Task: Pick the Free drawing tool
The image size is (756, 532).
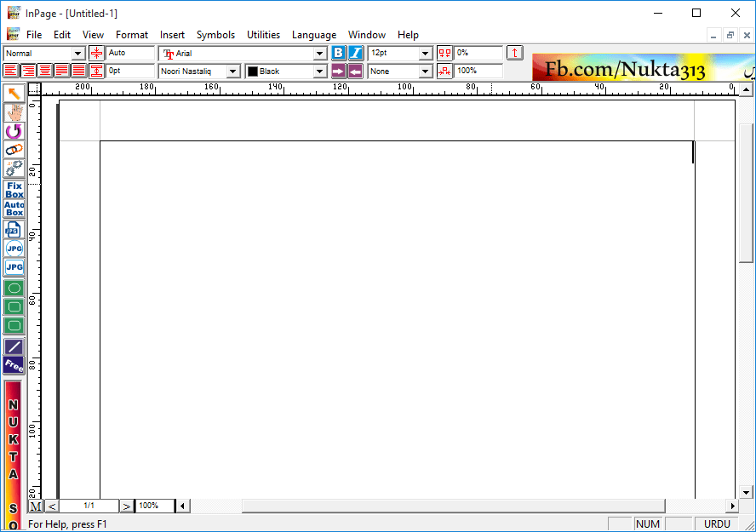Action: pos(14,365)
